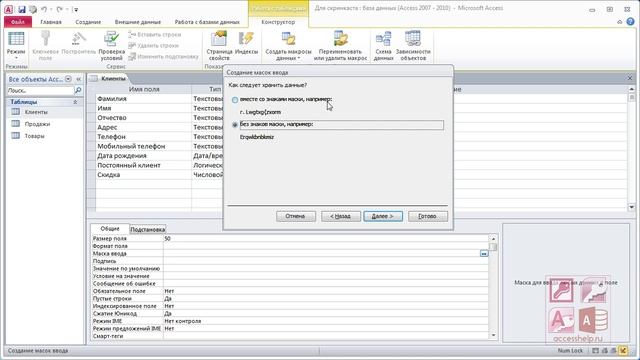Select the Скидка field row
This screenshot has width=640, height=360.
(x=143, y=175)
